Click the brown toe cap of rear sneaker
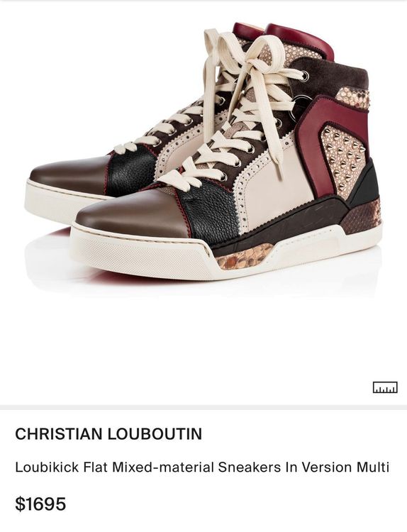This screenshot has height=532, width=407. [x=69, y=174]
